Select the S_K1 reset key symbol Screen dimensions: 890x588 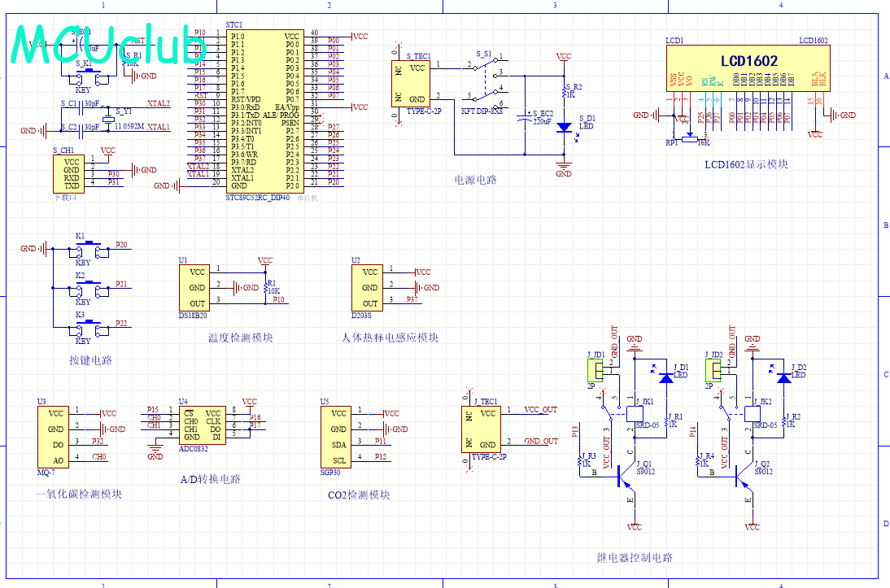point(88,76)
